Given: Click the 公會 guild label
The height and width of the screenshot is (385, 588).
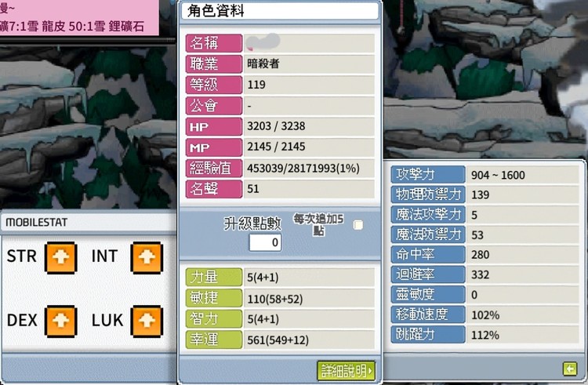Looking at the screenshot, I should 214,106.
